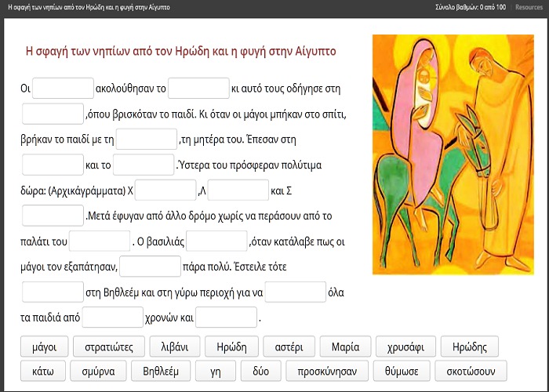Choose the word button θύμωσε
Screen dimensions: 549x392
point(402,371)
